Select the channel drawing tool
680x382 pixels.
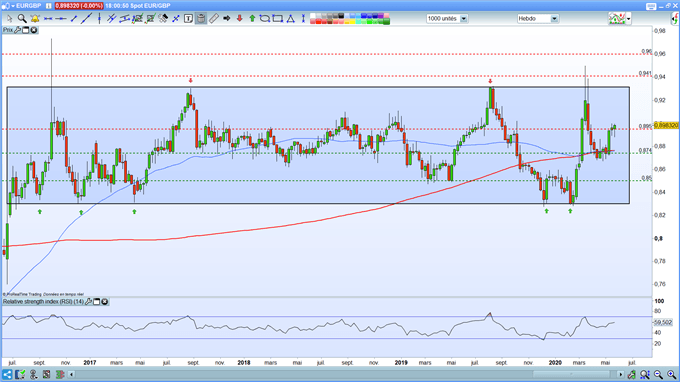(x=124, y=19)
